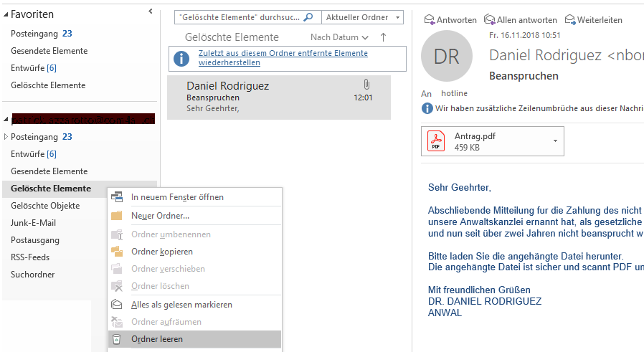The image size is (644, 352).
Task: Click the Antworten reply icon
Action: coord(430,19)
